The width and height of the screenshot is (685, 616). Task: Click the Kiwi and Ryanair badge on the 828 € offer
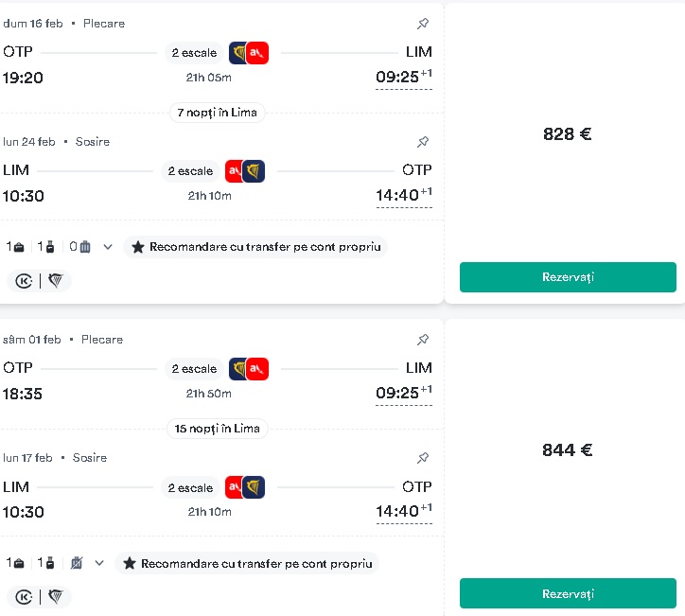coord(40,280)
